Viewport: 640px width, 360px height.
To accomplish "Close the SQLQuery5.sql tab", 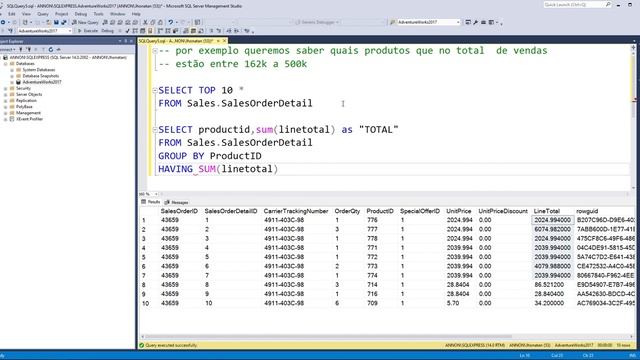I will click(224, 41).
